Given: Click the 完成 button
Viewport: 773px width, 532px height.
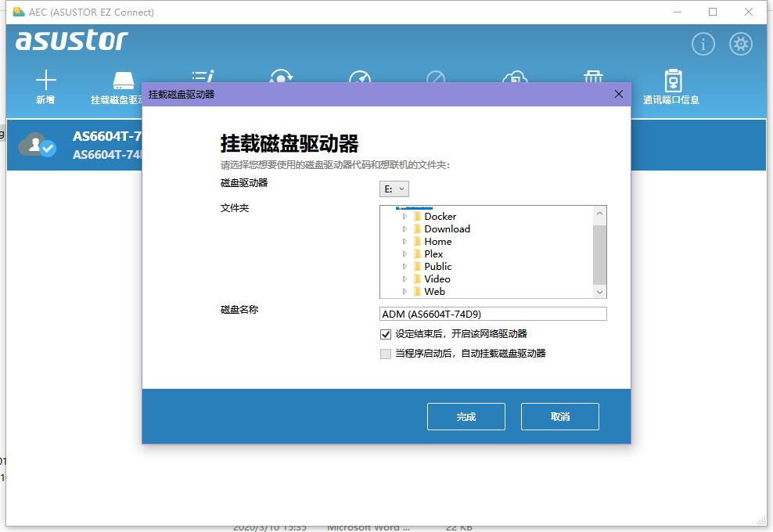Looking at the screenshot, I should (x=466, y=416).
